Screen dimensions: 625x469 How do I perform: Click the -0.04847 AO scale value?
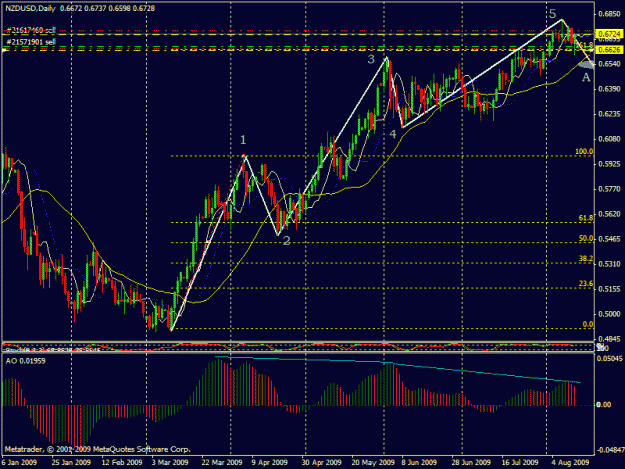609,449
